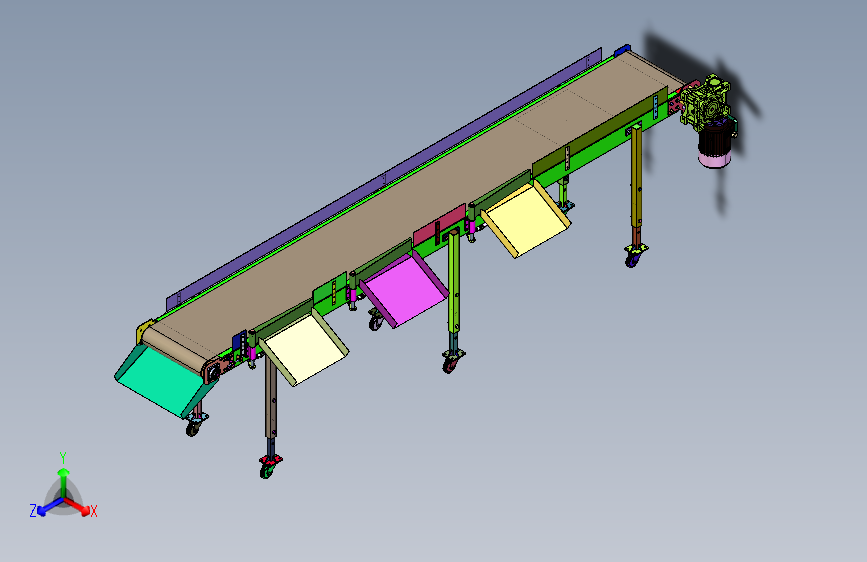Select the yellow bracket beside the teal chute roller
867x562 pixels.
tap(144, 331)
